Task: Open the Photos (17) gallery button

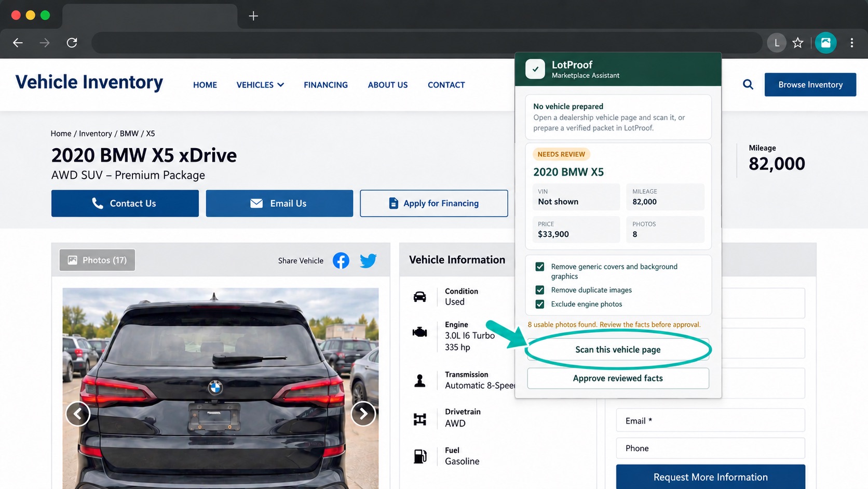Action: tap(97, 260)
